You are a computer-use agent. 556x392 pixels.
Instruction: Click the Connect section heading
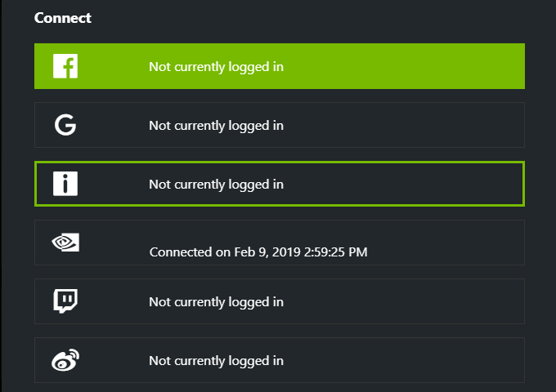tap(63, 18)
